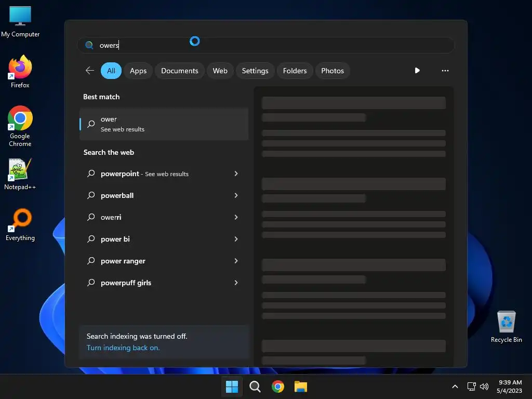
Task: Select the power bi web suggestion
Action: (x=164, y=239)
